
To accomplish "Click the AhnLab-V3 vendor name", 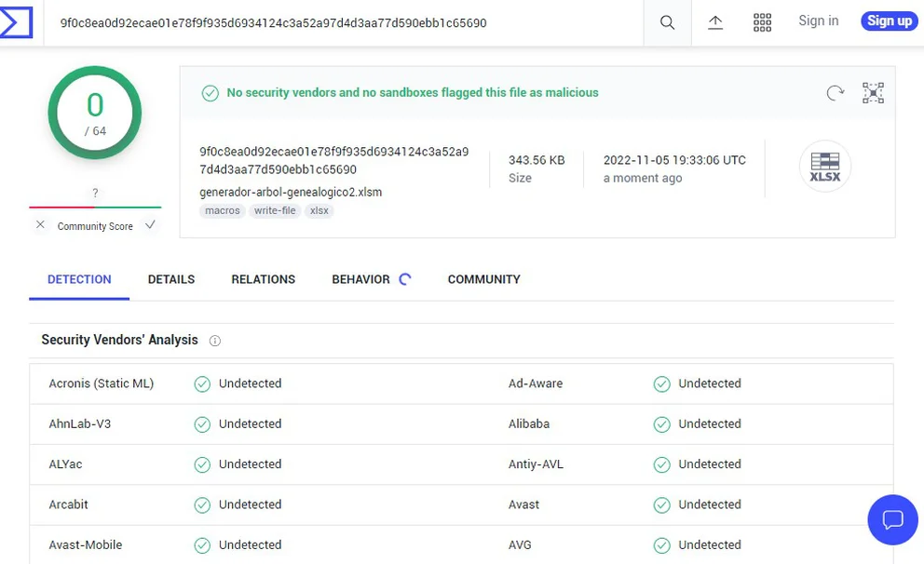I will [79, 423].
